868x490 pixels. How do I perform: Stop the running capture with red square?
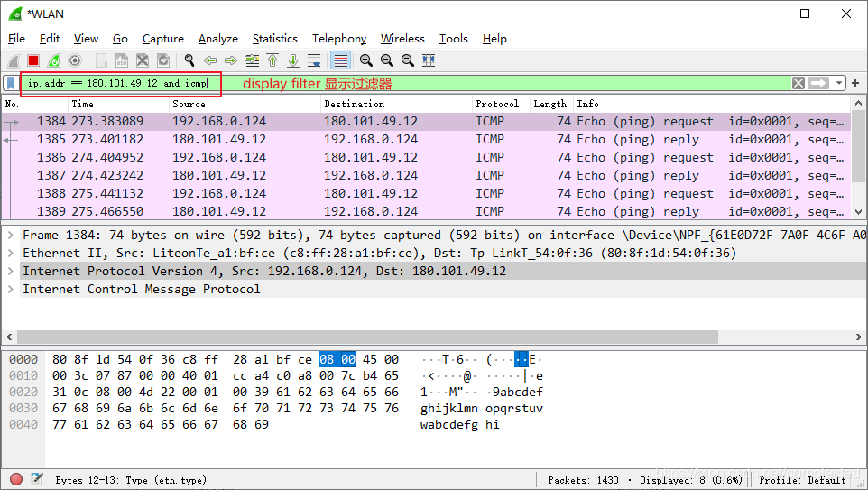pos(33,60)
